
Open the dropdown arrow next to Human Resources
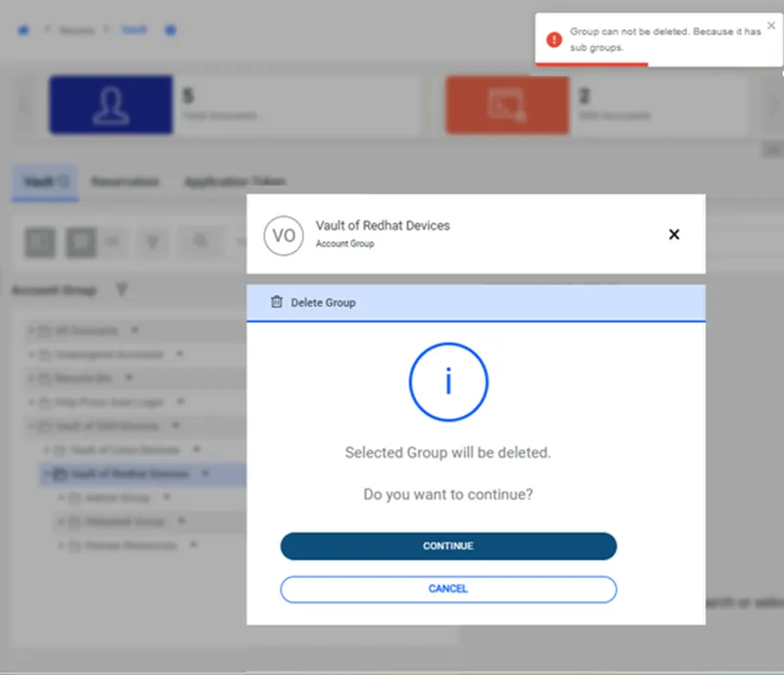coord(193,545)
